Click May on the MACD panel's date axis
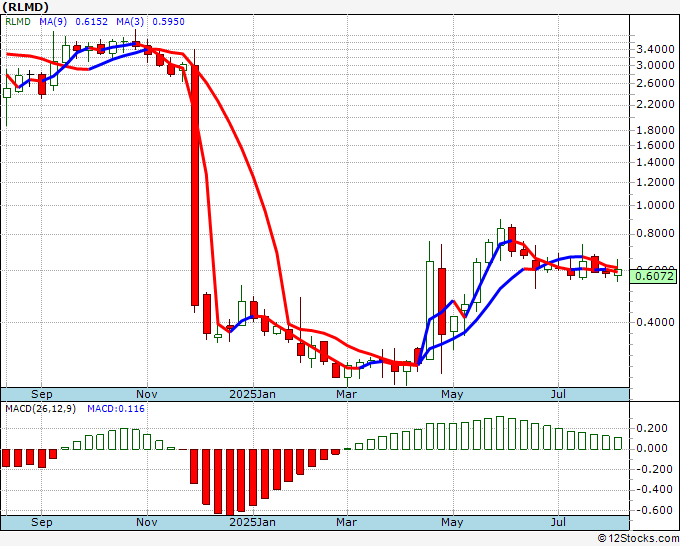Screen dimensions: 680x546 point(452,522)
